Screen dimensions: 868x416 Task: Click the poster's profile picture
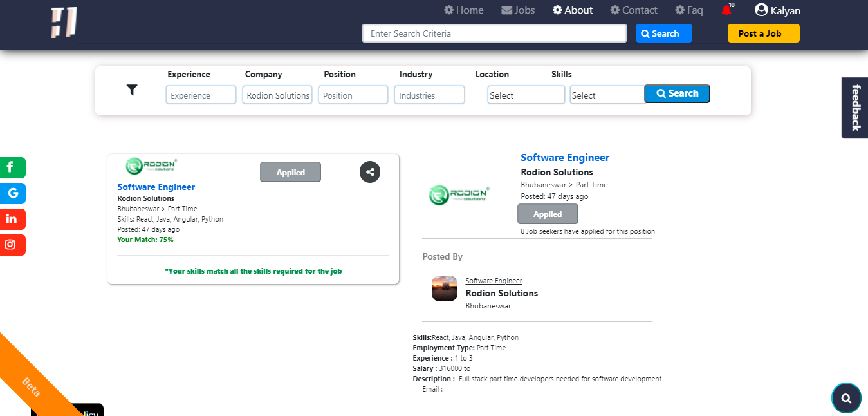445,288
